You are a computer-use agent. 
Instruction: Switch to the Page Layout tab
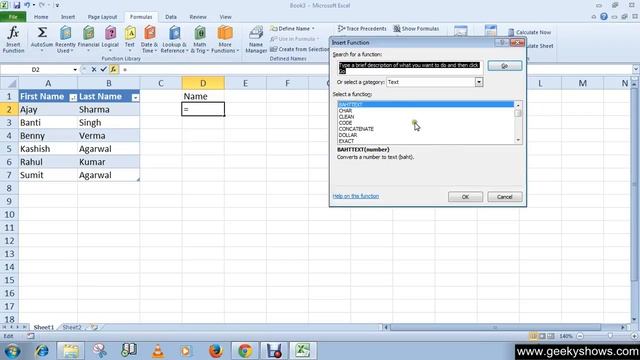point(102,17)
